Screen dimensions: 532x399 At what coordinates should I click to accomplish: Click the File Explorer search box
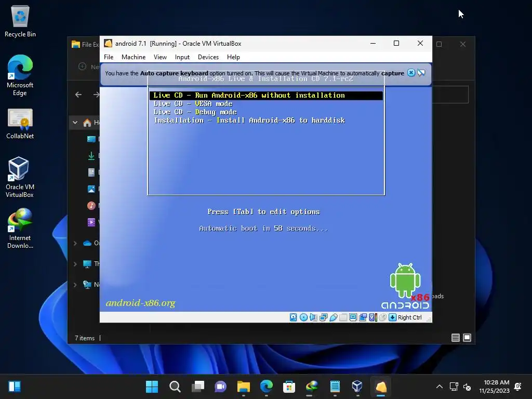(x=450, y=95)
